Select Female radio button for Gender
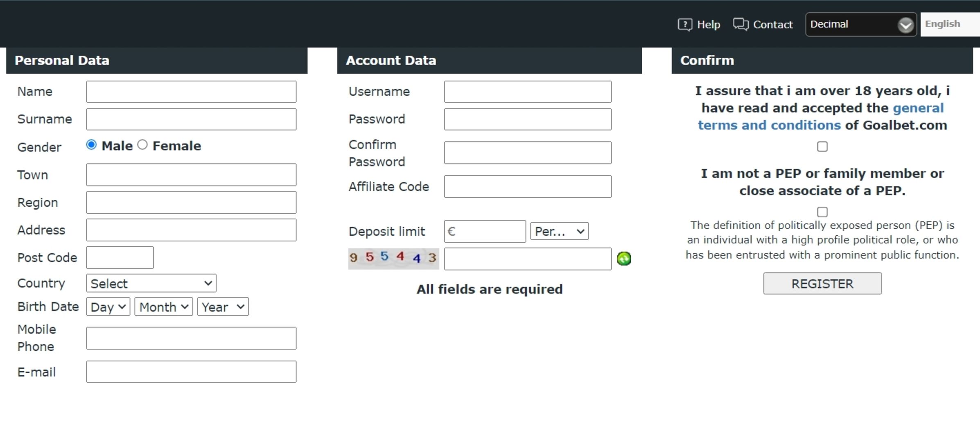Viewport: 980px width, 442px height. click(x=142, y=146)
